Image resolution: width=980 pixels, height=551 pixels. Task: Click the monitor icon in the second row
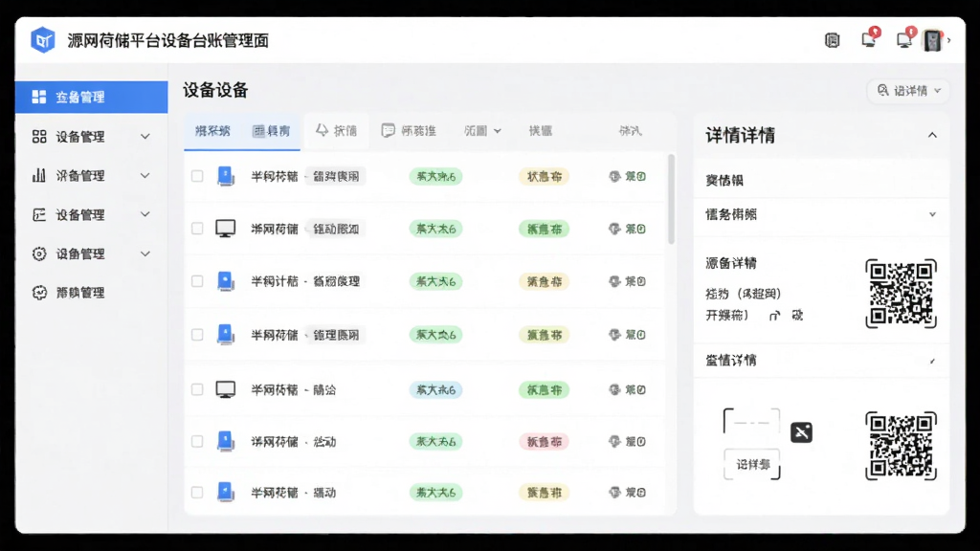[226, 229]
